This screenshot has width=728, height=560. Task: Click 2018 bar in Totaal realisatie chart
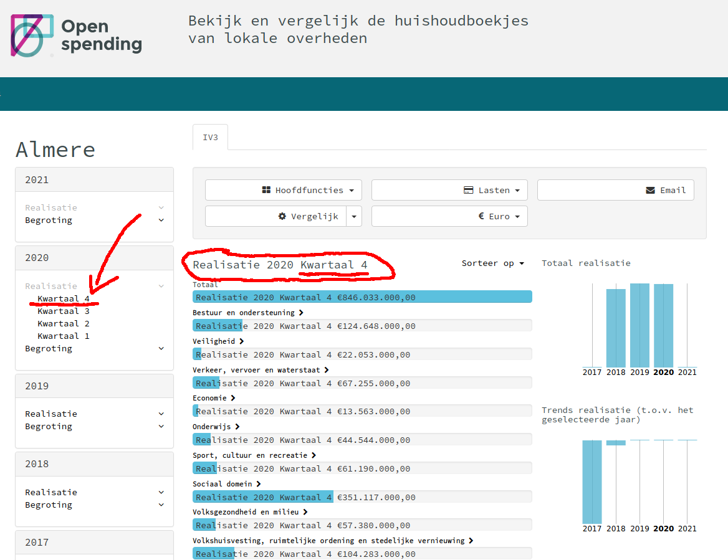tap(616, 328)
